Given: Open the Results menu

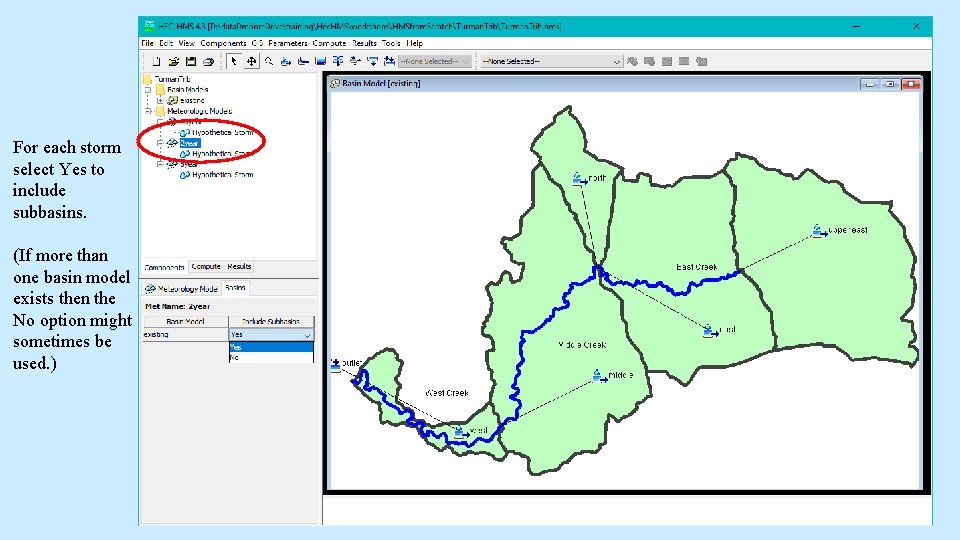Looking at the screenshot, I should pos(364,43).
